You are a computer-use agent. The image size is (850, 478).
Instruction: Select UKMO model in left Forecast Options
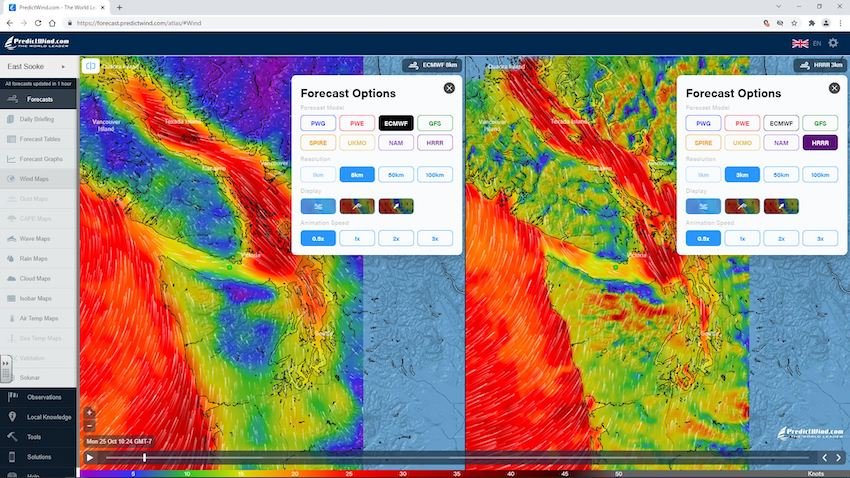[x=357, y=143]
